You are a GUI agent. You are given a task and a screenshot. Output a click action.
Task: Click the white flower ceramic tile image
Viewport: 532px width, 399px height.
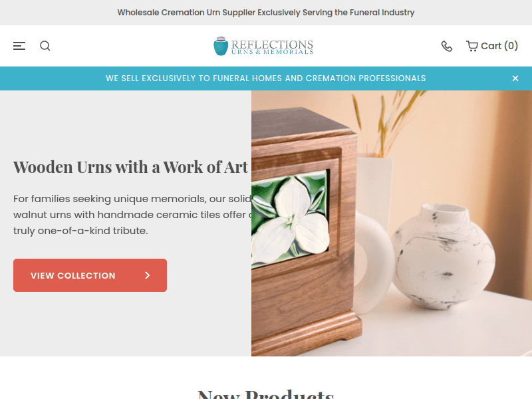coord(291,218)
